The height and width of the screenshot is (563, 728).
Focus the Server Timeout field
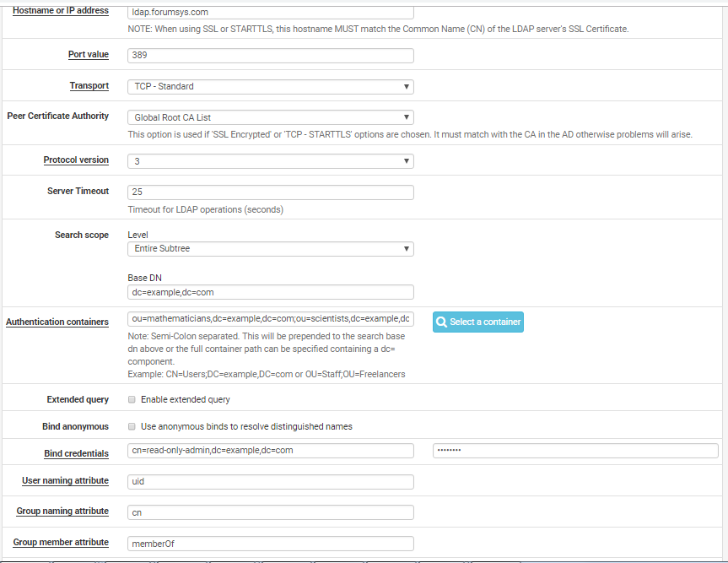coord(270,192)
